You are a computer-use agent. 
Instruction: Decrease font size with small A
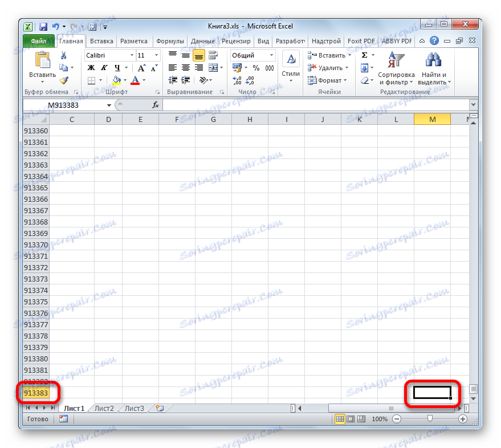click(x=154, y=68)
